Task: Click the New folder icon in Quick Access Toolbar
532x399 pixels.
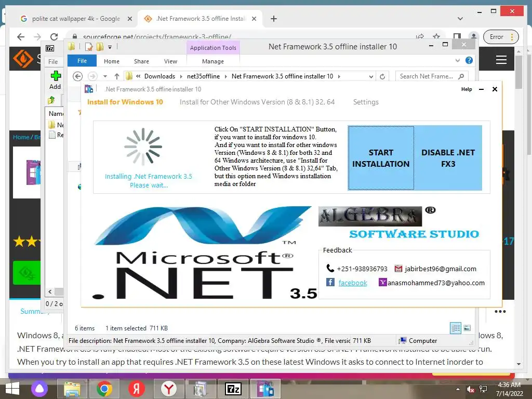Action: [100, 47]
